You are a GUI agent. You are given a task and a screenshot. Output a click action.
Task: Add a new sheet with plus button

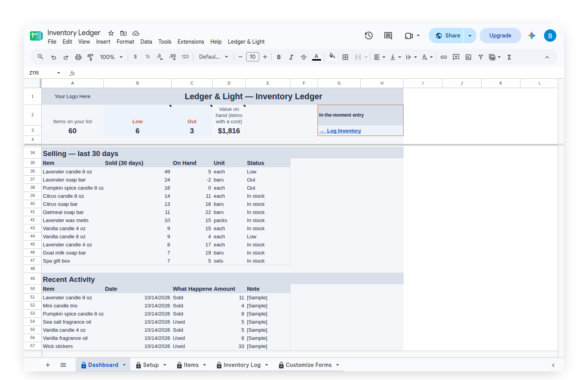click(x=48, y=365)
